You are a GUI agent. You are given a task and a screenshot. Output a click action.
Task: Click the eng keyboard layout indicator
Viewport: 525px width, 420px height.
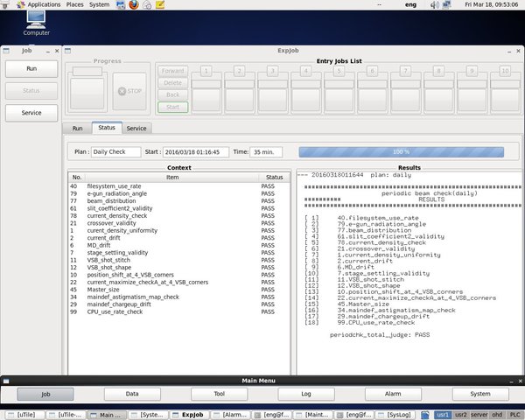tap(411, 4)
